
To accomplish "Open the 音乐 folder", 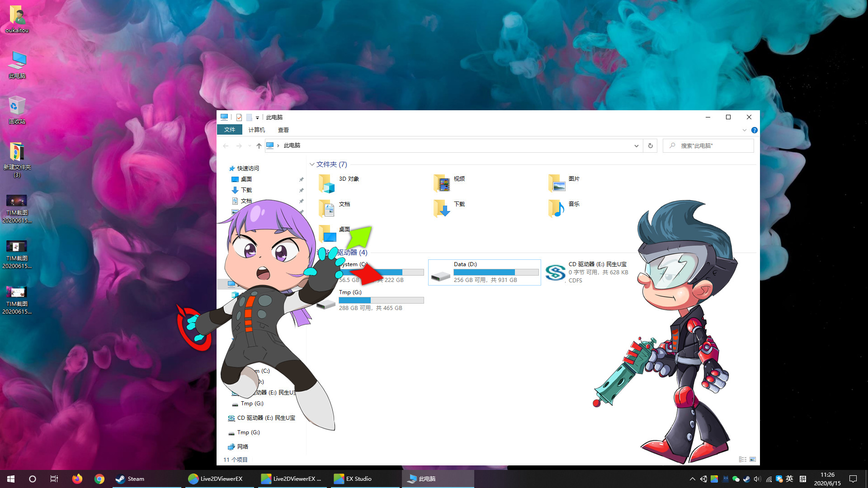I will click(574, 204).
